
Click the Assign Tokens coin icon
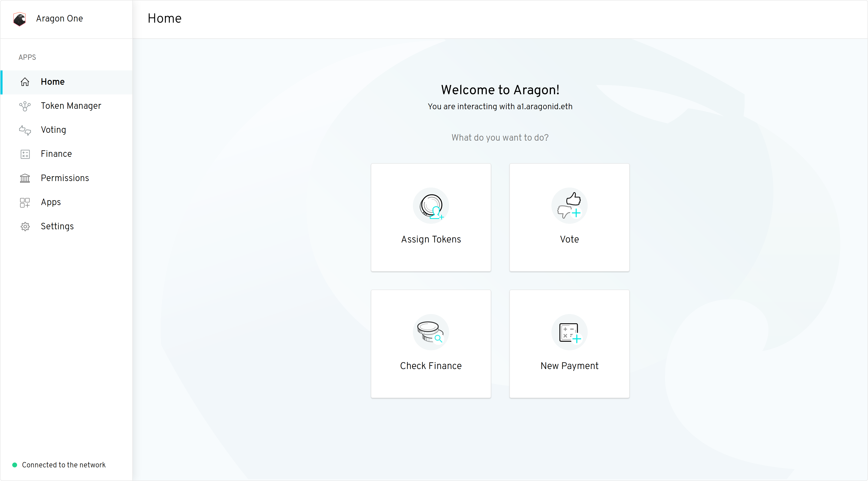[431, 206]
